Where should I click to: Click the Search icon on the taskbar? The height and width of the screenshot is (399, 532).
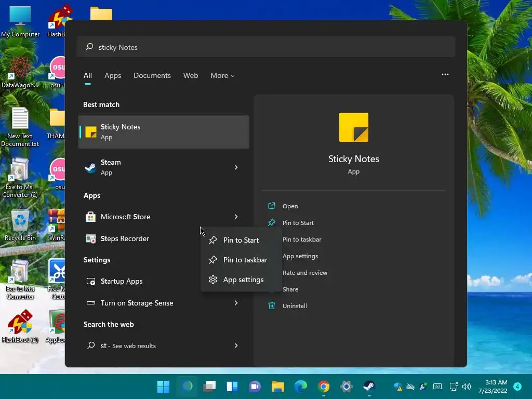[187, 387]
